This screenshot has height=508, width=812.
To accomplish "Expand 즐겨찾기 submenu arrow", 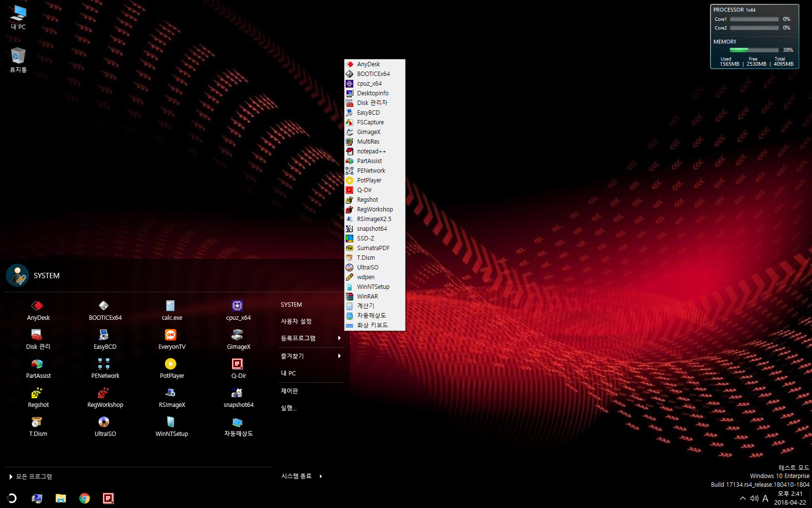I will [339, 356].
